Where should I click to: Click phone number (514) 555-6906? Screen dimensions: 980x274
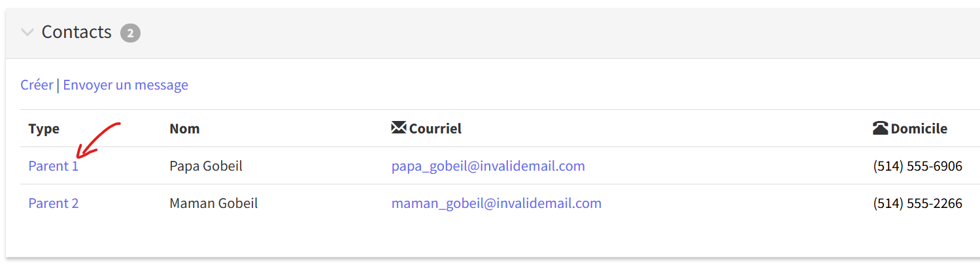click(918, 166)
